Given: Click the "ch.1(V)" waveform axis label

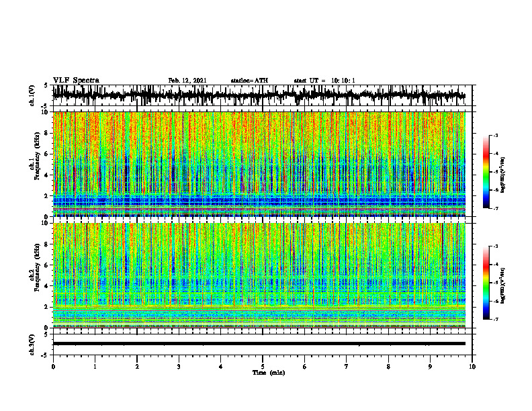Looking at the screenshot, I should pos(32,95).
